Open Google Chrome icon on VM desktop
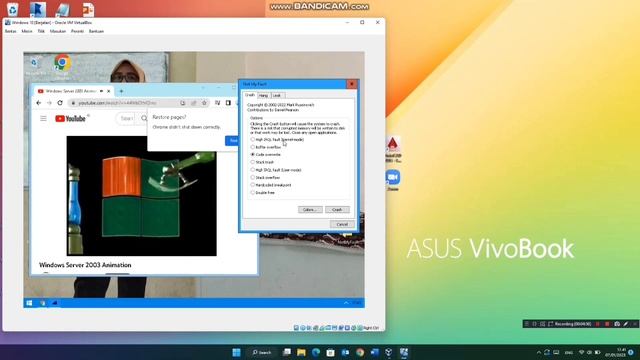This screenshot has height=360, width=640. click(x=62, y=65)
